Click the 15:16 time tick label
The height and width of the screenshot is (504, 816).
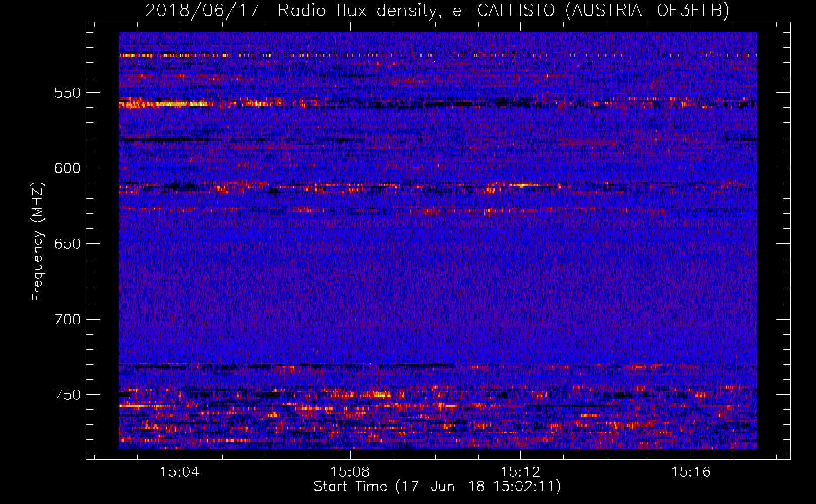point(691,472)
